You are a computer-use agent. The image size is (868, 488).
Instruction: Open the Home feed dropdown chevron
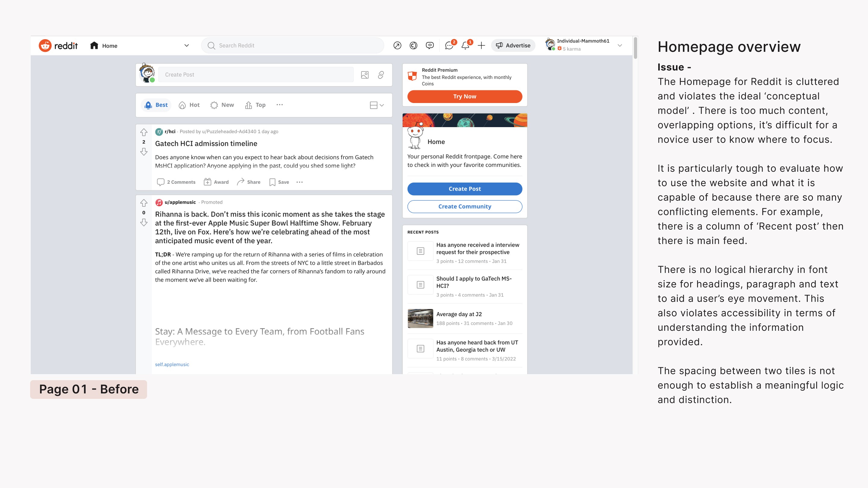click(187, 45)
